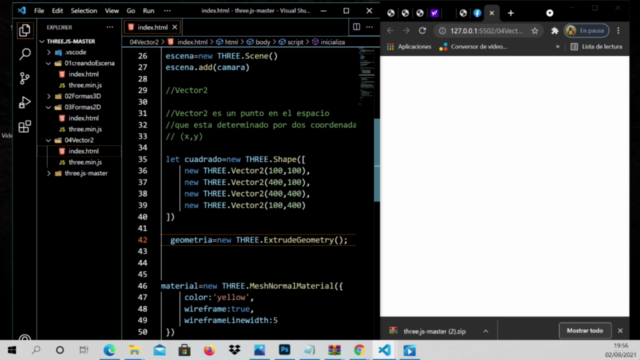Screen dimensions: 640x360
Task: Open Run and Debug view
Action: (x=24, y=102)
